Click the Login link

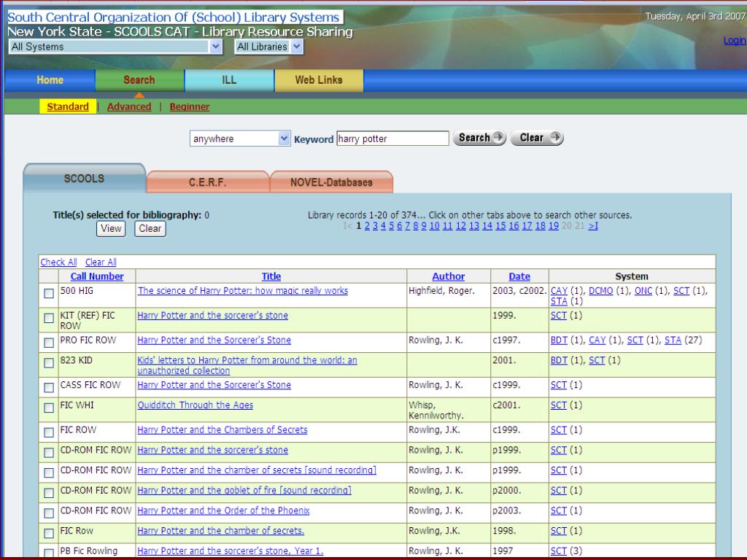[x=734, y=41]
